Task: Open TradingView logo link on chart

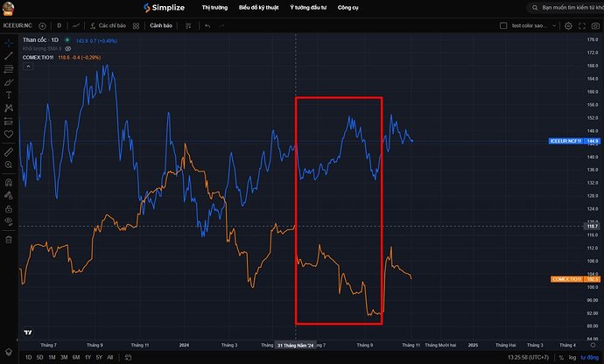Action: (28, 332)
